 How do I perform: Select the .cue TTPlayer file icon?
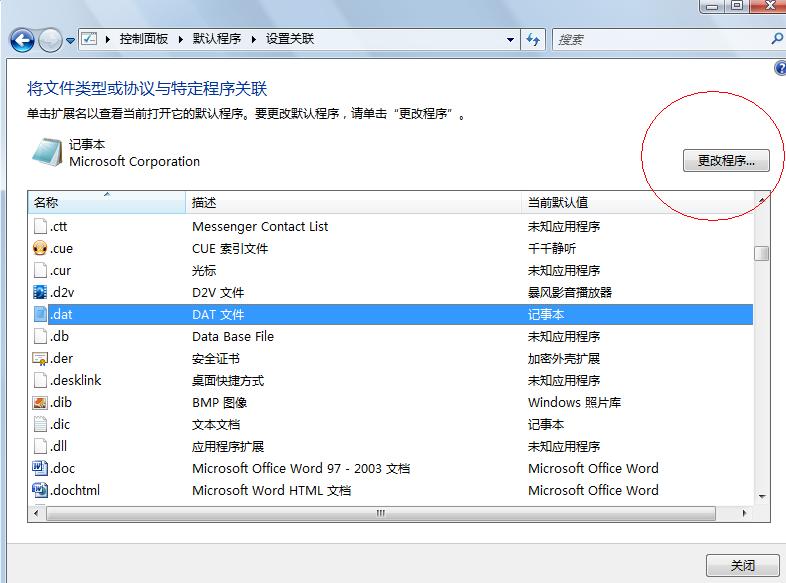(x=40, y=248)
